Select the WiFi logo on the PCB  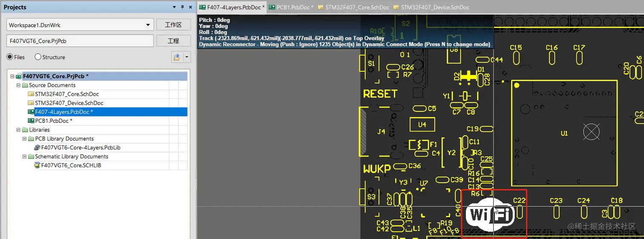point(490,214)
